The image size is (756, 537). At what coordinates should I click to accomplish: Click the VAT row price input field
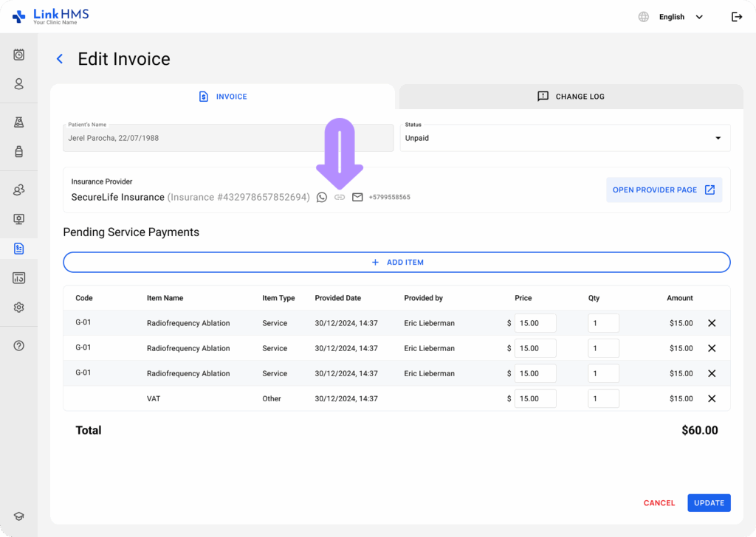pos(535,398)
